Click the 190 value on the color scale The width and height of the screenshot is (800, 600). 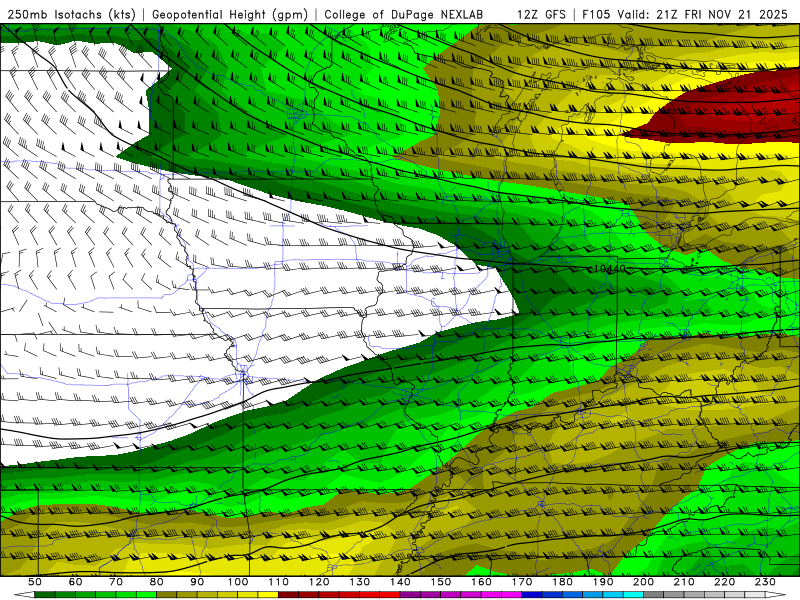603,582
